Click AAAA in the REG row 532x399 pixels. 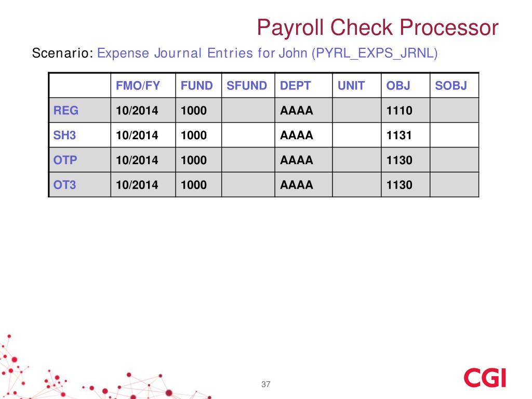pyautogui.click(x=297, y=110)
